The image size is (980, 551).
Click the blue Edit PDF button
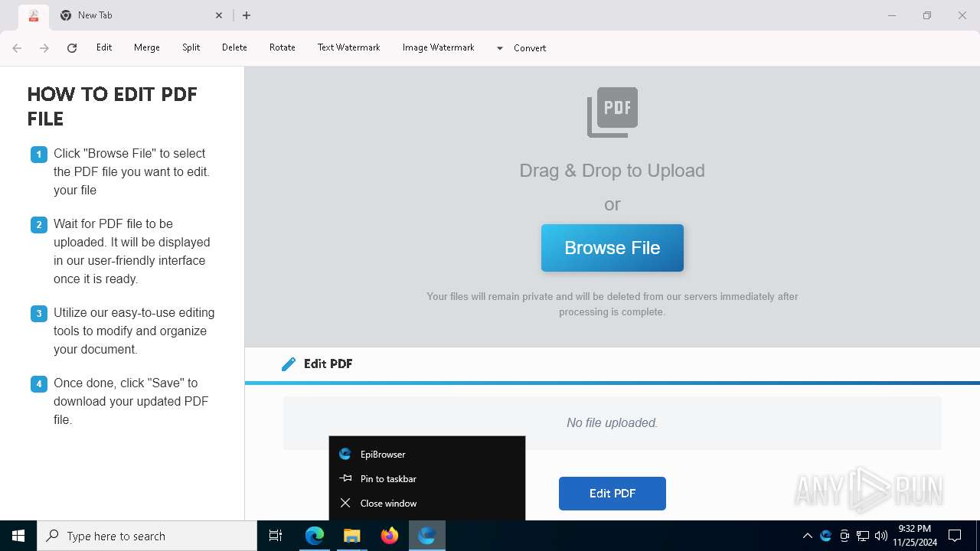[612, 494]
